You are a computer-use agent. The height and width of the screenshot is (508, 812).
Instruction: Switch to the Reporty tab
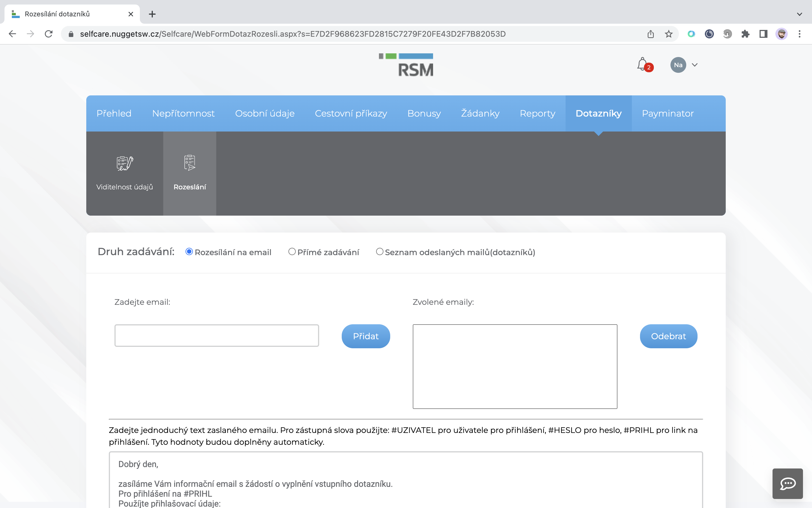[538, 113]
